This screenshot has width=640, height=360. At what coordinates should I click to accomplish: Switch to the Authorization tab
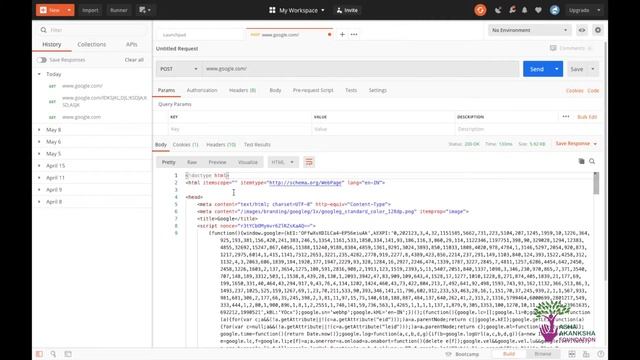click(202, 90)
